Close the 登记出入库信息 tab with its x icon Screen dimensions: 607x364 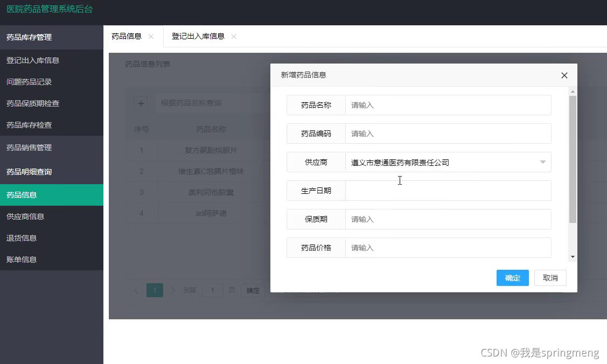tap(234, 37)
